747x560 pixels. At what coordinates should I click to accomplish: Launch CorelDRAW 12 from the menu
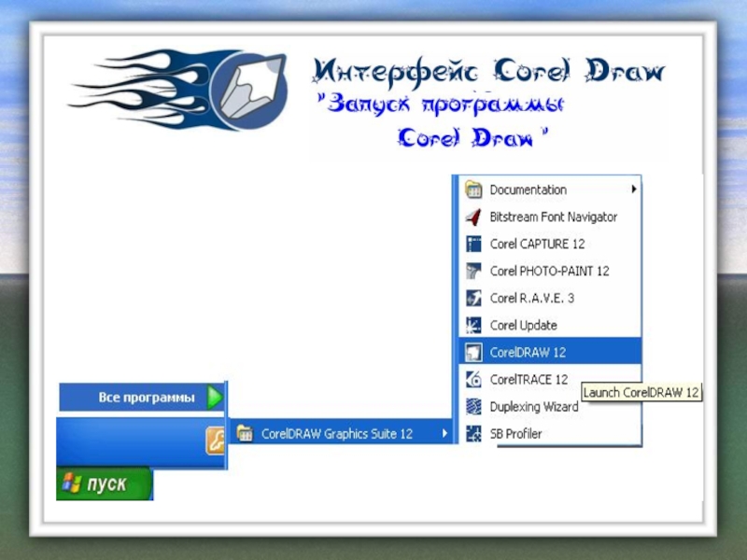click(528, 353)
